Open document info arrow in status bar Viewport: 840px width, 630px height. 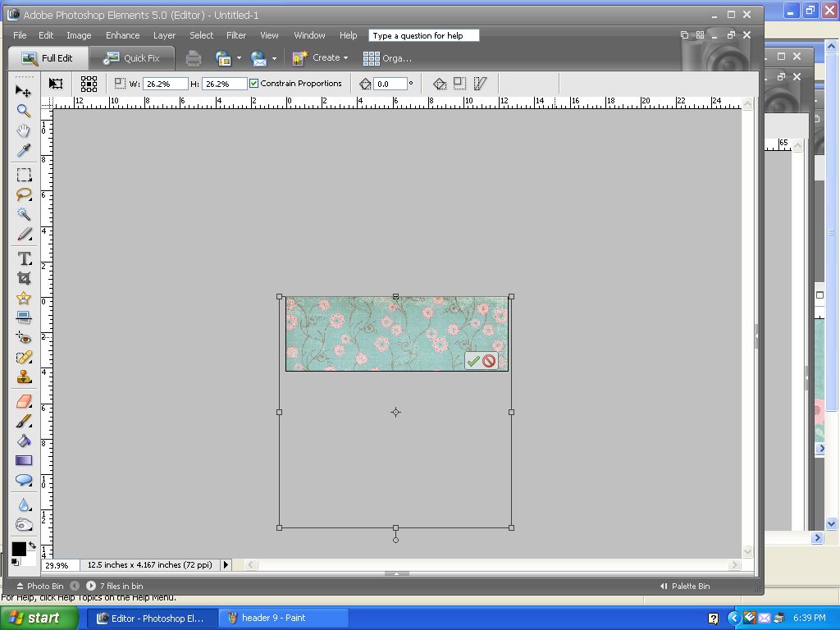(226, 564)
